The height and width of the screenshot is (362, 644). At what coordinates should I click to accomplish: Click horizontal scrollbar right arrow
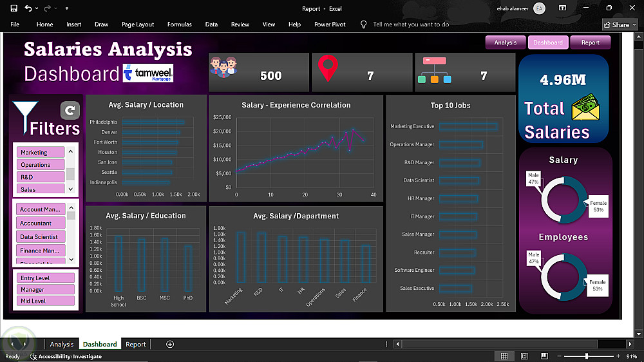pos(630,344)
